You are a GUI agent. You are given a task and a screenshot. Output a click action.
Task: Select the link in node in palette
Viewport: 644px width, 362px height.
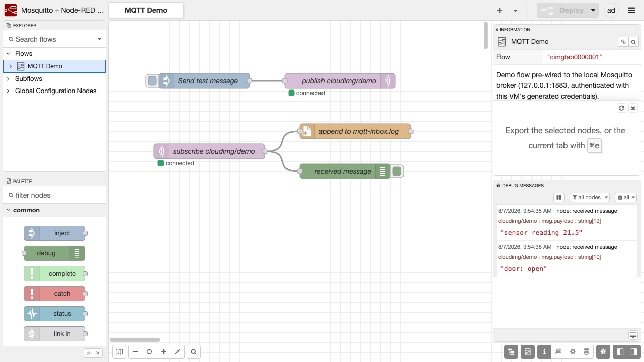click(x=54, y=334)
